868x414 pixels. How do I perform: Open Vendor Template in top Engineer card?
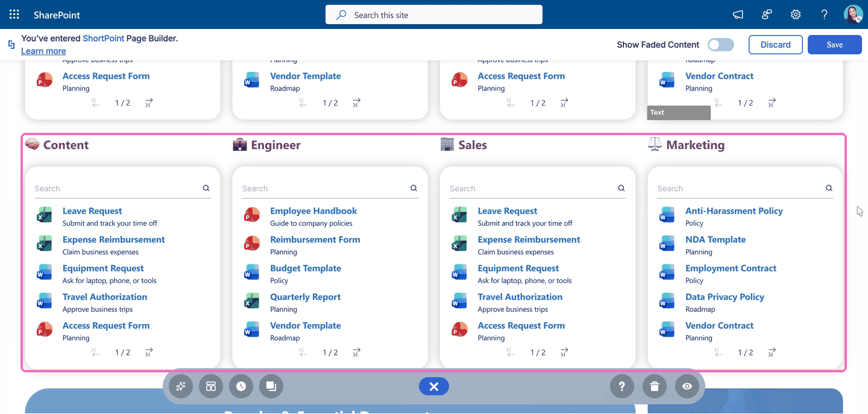click(x=306, y=76)
